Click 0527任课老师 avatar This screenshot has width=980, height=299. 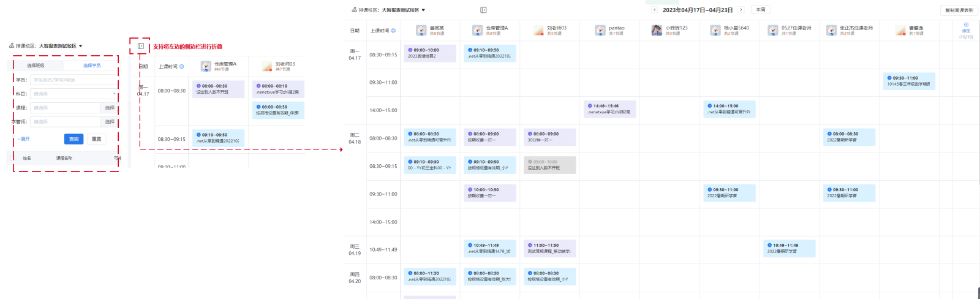point(773,31)
